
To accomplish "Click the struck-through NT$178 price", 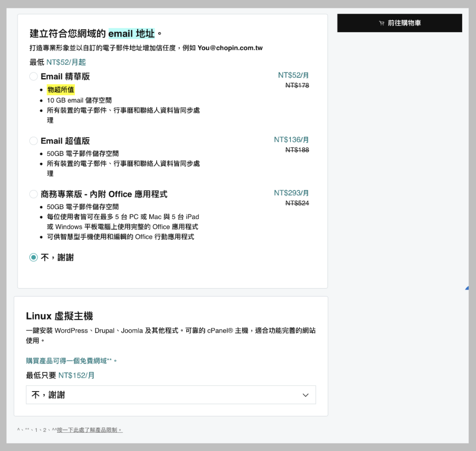I will click(297, 86).
